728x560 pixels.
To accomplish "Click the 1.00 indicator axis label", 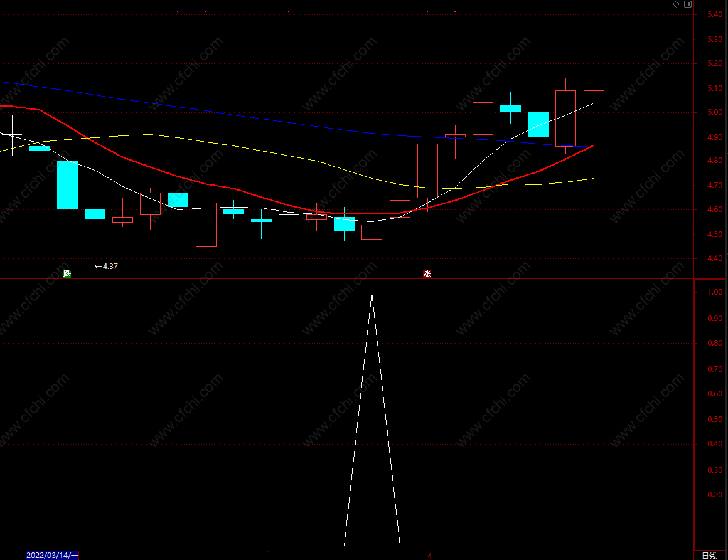I will click(x=715, y=292).
